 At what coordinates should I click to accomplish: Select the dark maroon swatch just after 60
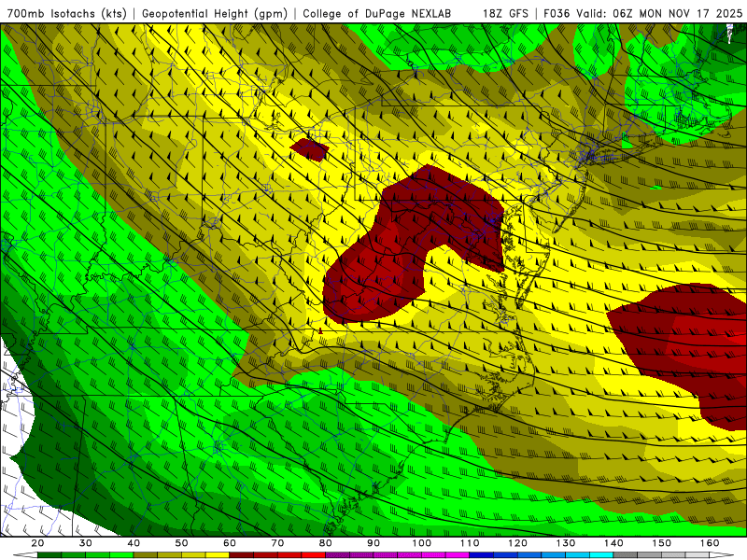[242, 555]
